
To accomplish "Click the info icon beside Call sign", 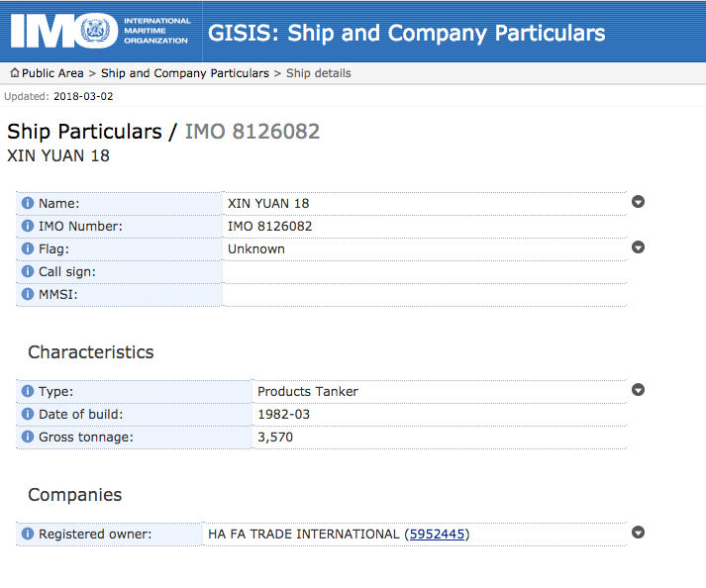I will click(x=28, y=271).
